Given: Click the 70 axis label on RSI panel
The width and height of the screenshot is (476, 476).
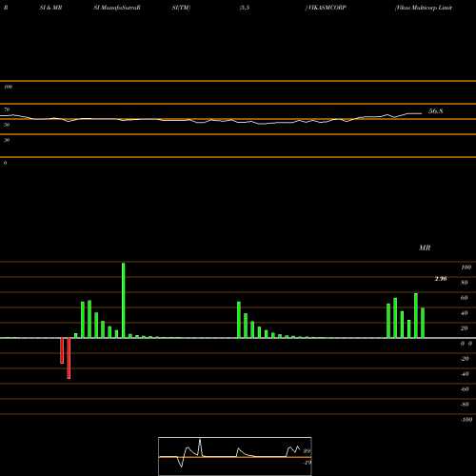Looking at the screenshot, I should tap(7, 109).
